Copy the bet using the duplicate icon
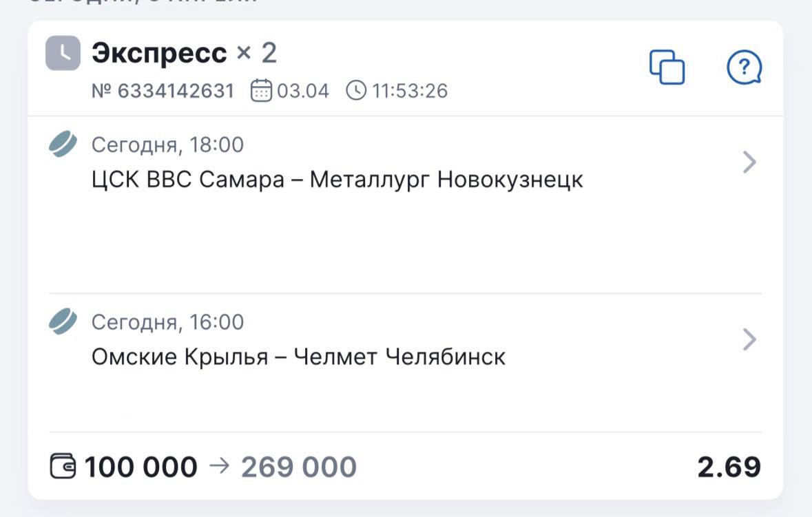 (x=667, y=67)
